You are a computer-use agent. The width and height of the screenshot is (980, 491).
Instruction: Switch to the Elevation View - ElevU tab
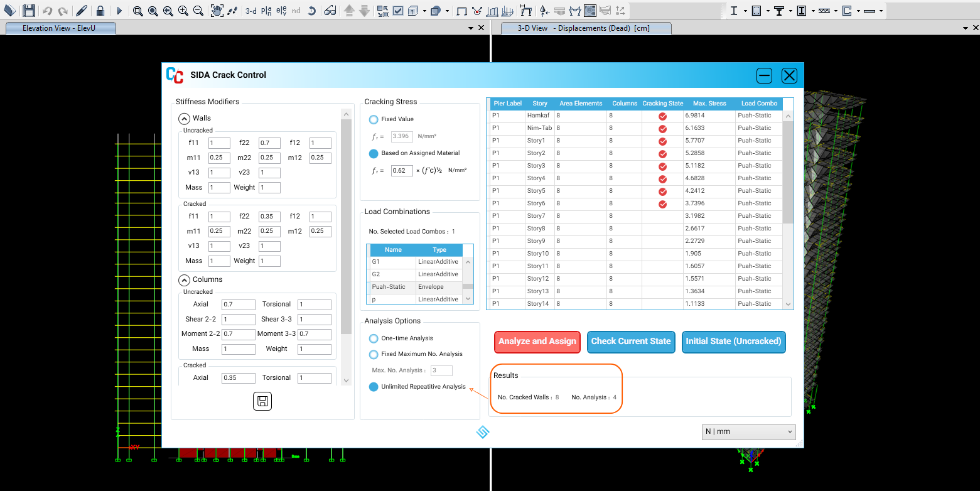pyautogui.click(x=58, y=28)
